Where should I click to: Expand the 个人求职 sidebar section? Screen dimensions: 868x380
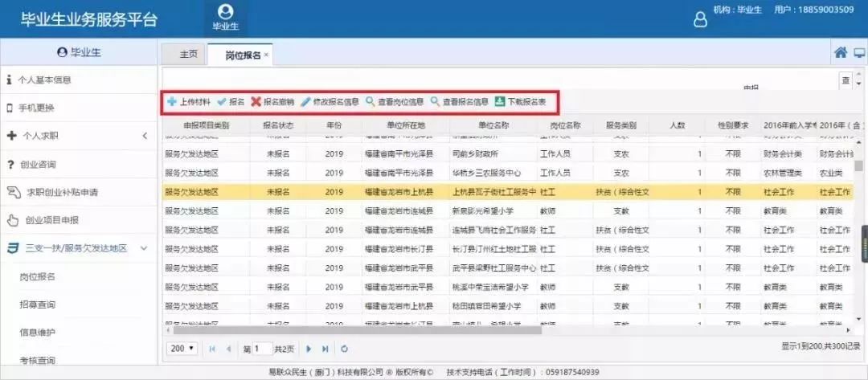[x=145, y=136]
